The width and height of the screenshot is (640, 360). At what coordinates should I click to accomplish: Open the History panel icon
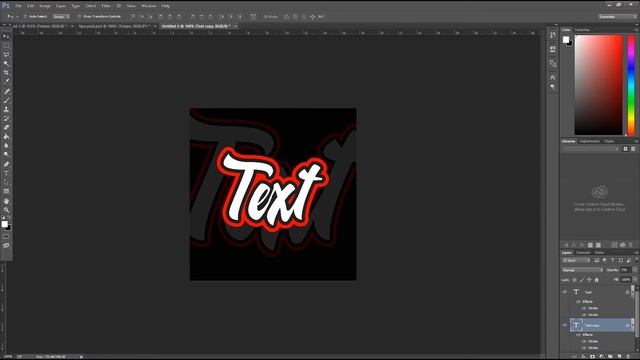(x=553, y=36)
